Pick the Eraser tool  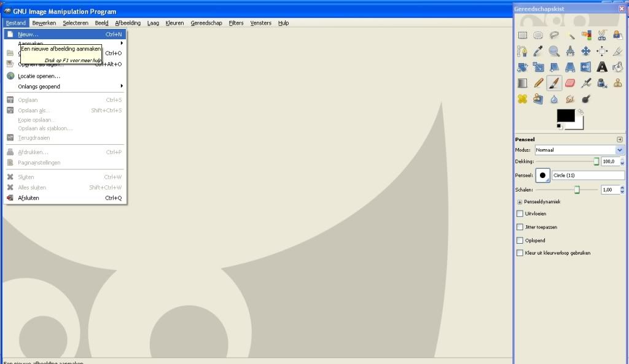coord(570,83)
